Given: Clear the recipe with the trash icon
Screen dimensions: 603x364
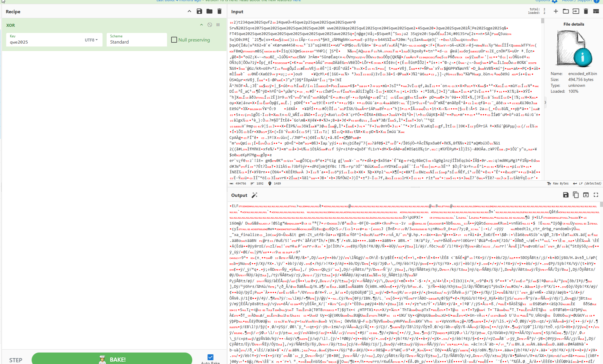Looking at the screenshot, I should pos(219,11).
